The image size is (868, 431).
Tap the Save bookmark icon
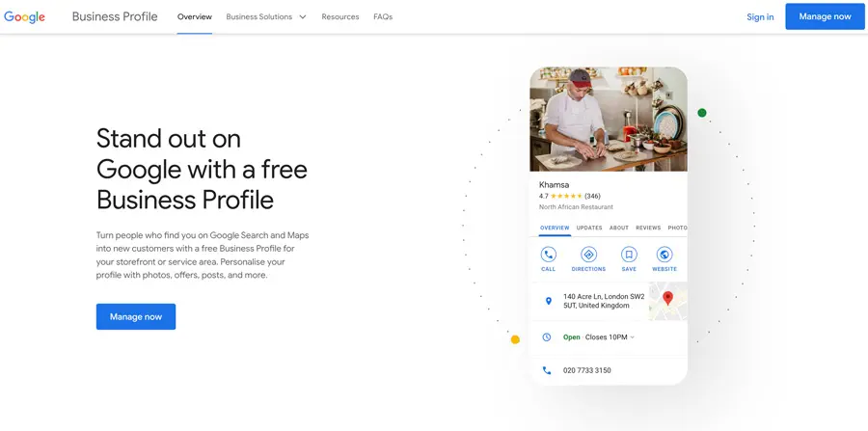pyautogui.click(x=629, y=255)
